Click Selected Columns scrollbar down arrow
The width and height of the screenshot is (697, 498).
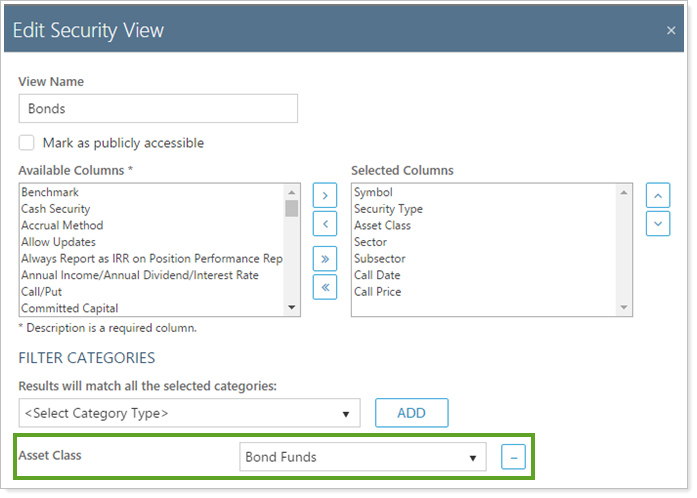coord(625,307)
